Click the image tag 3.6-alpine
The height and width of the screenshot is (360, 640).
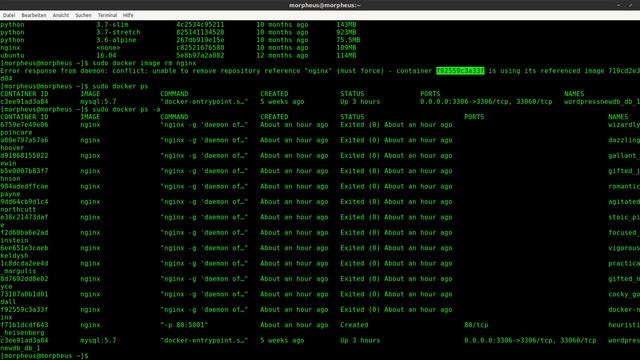pos(116,40)
